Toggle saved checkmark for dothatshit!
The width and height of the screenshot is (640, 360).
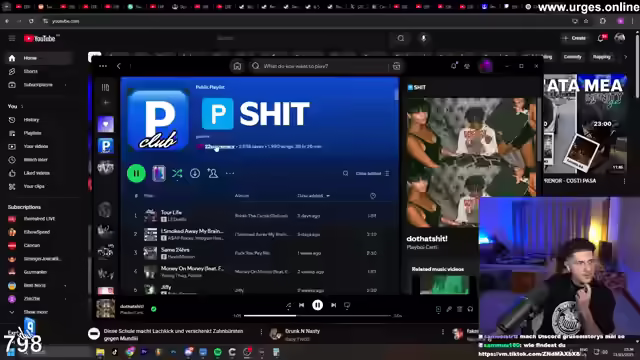154,309
